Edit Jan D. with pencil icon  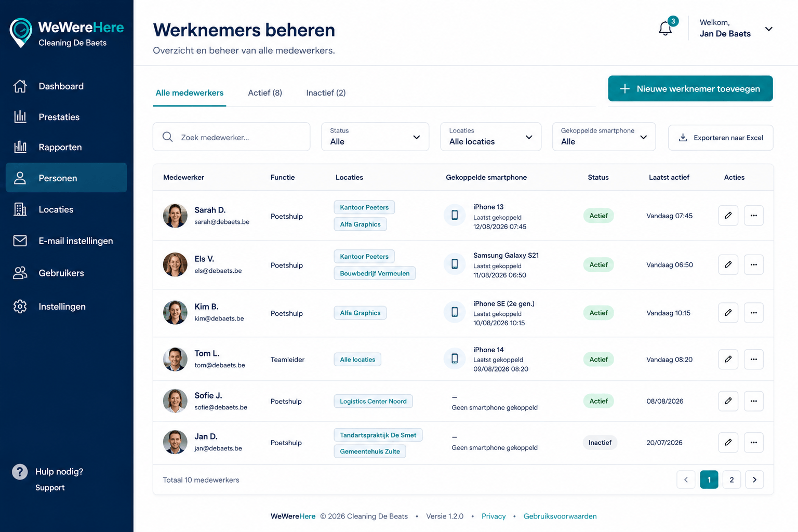728,443
